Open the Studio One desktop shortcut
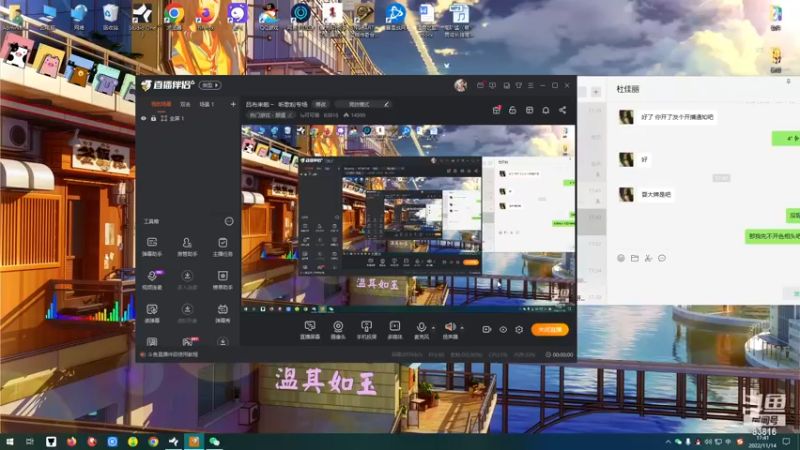The height and width of the screenshot is (450, 800). 142,19
